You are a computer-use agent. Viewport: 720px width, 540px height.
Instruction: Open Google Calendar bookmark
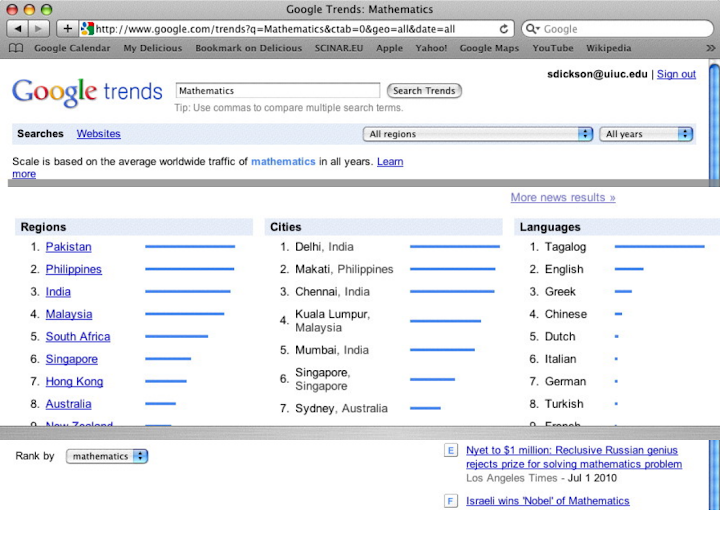(72, 48)
